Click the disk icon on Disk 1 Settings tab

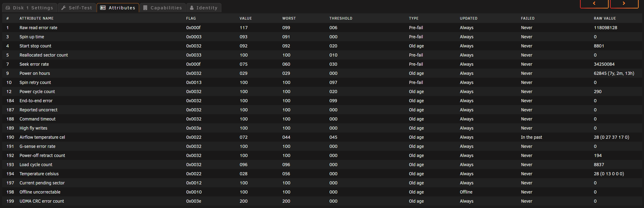pyautogui.click(x=8, y=8)
